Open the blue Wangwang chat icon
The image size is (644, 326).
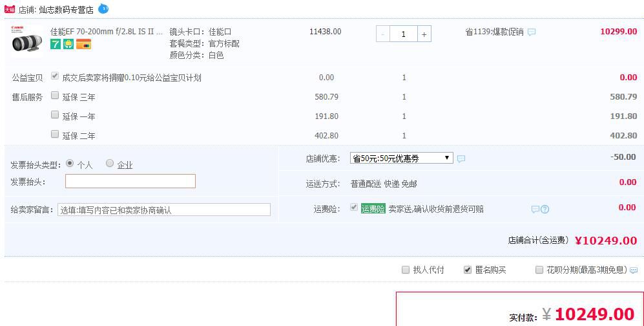pyautogui.click(x=103, y=8)
